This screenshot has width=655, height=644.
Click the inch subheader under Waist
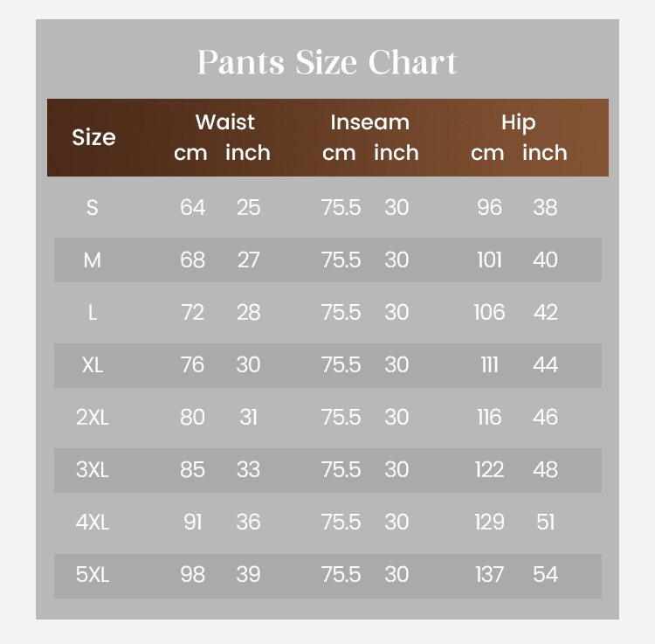(x=248, y=153)
